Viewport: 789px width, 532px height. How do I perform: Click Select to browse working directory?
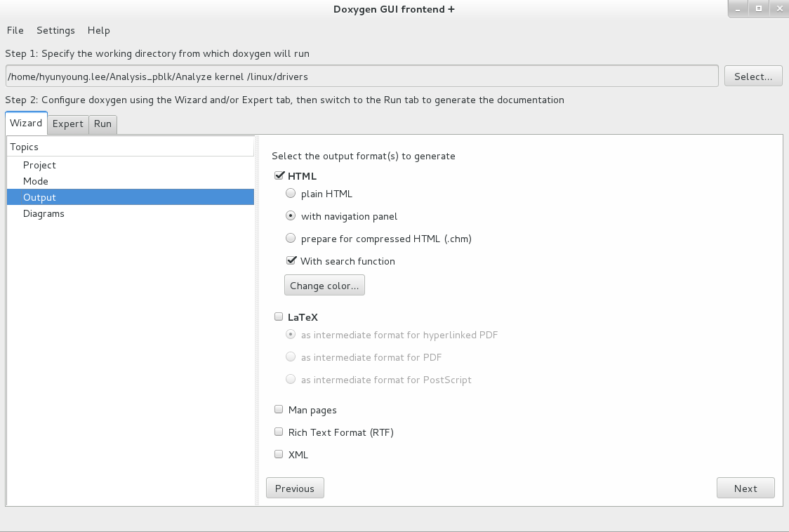pos(753,77)
